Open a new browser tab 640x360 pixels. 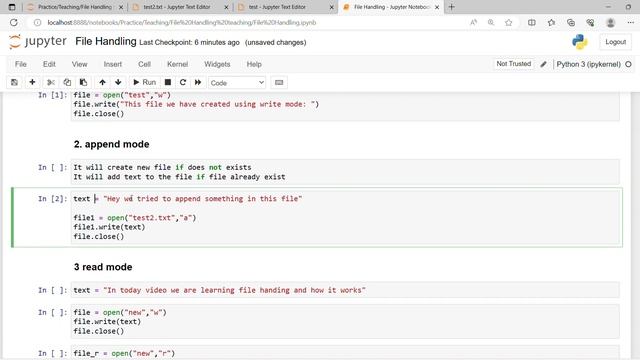[451, 7]
